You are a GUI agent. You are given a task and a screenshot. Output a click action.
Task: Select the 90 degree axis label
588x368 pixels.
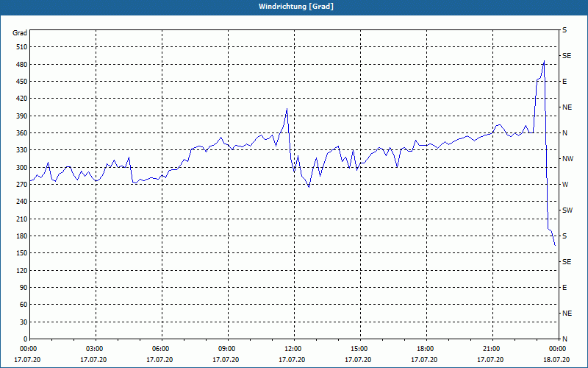[x=24, y=287]
